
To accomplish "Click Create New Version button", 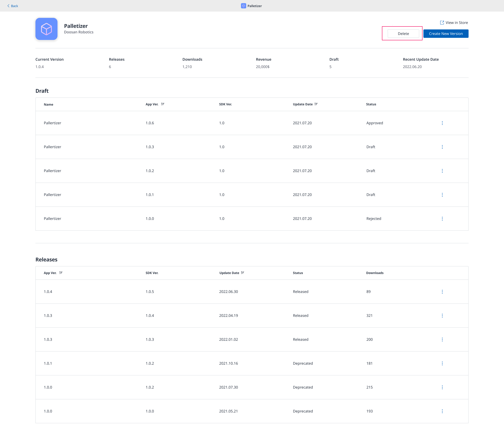I will click(x=446, y=34).
